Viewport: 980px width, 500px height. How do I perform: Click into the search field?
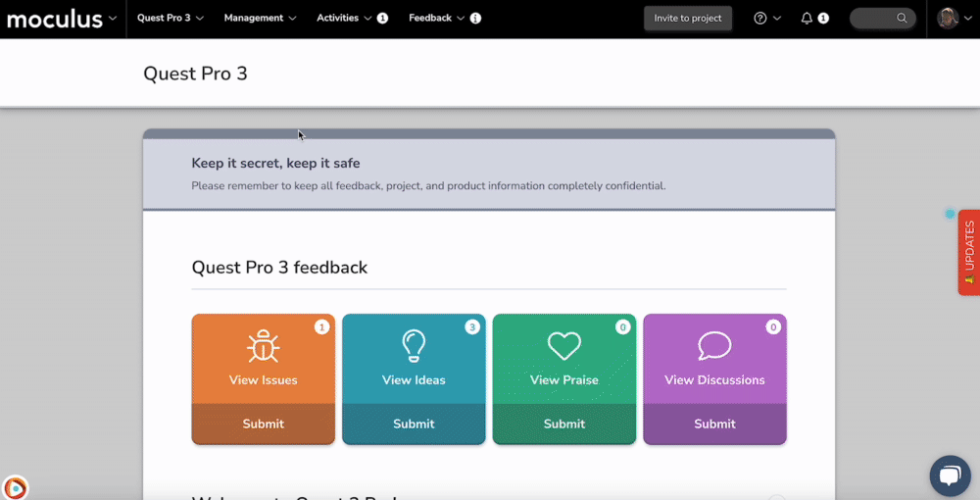pos(882,18)
